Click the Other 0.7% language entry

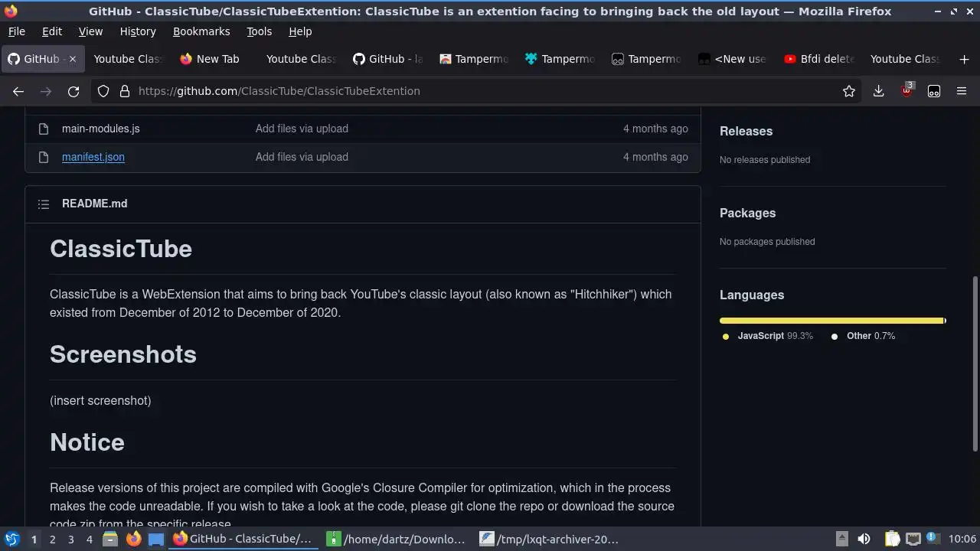point(863,336)
